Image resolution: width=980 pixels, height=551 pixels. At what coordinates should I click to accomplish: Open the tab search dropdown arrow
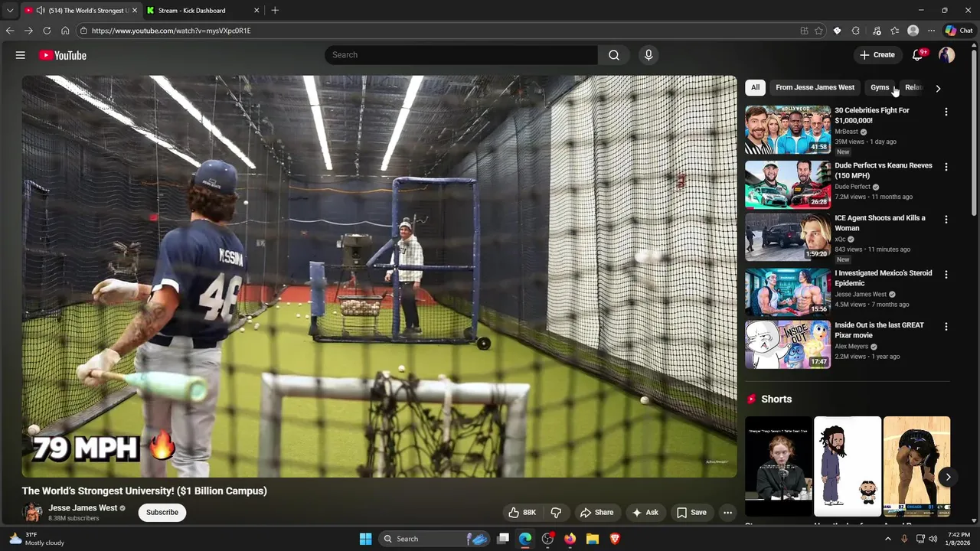pos(10,11)
